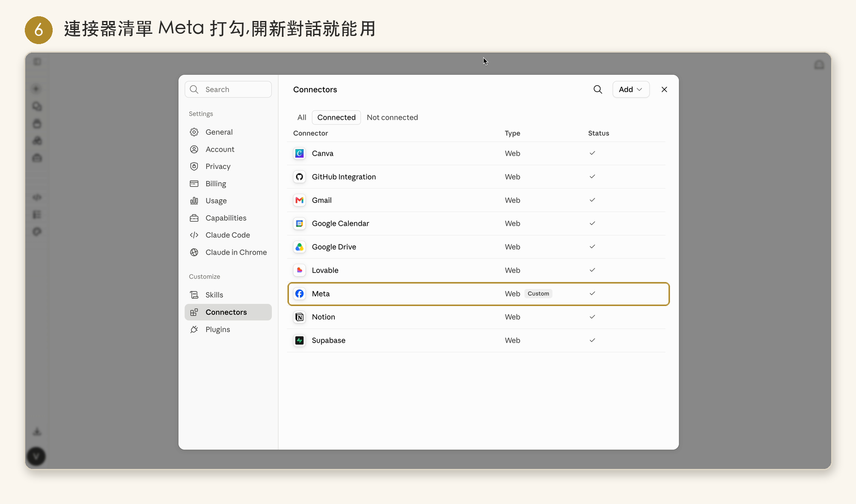Click the Lovable connector name
856x504 pixels.
(325, 270)
